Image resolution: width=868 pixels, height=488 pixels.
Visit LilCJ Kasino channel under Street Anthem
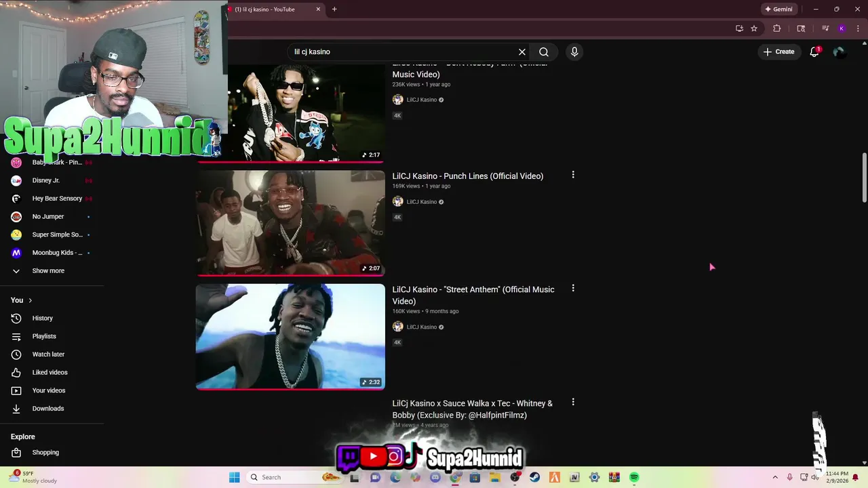point(422,327)
